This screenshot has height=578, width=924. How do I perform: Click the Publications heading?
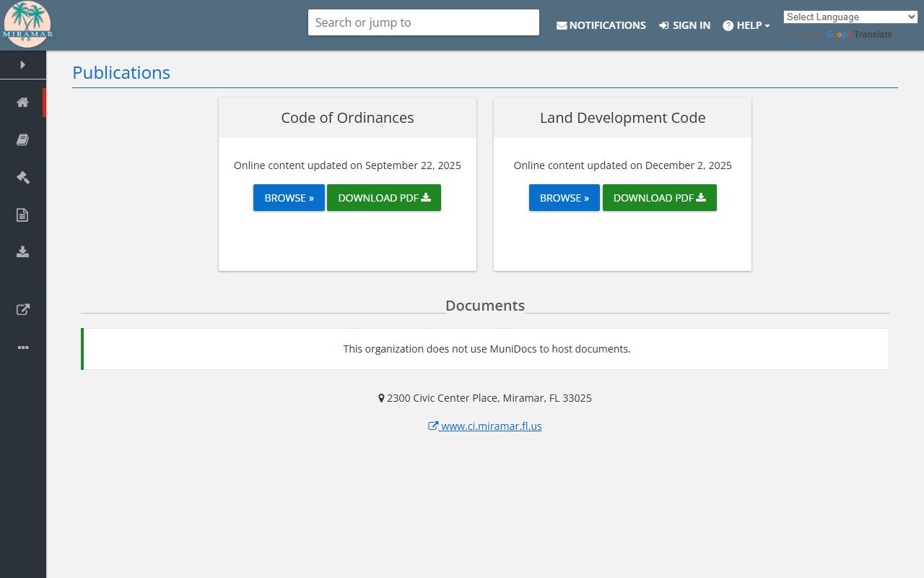pyautogui.click(x=121, y=72)
